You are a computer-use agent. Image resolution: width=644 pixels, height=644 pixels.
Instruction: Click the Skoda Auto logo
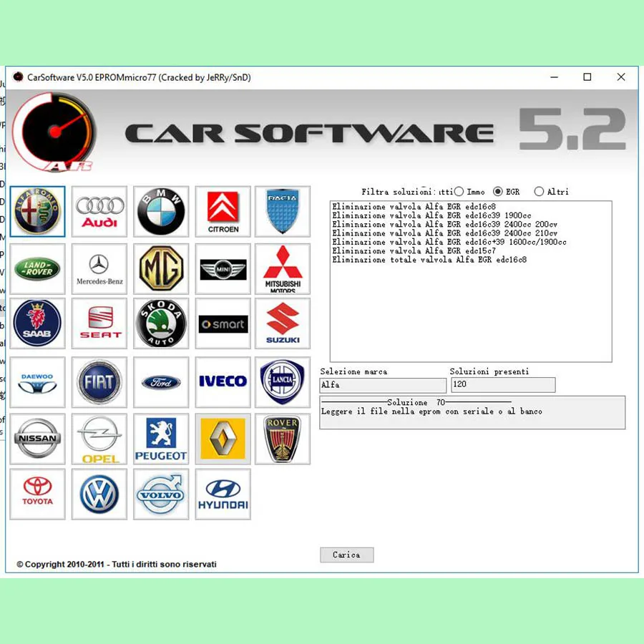coord(161,323)
